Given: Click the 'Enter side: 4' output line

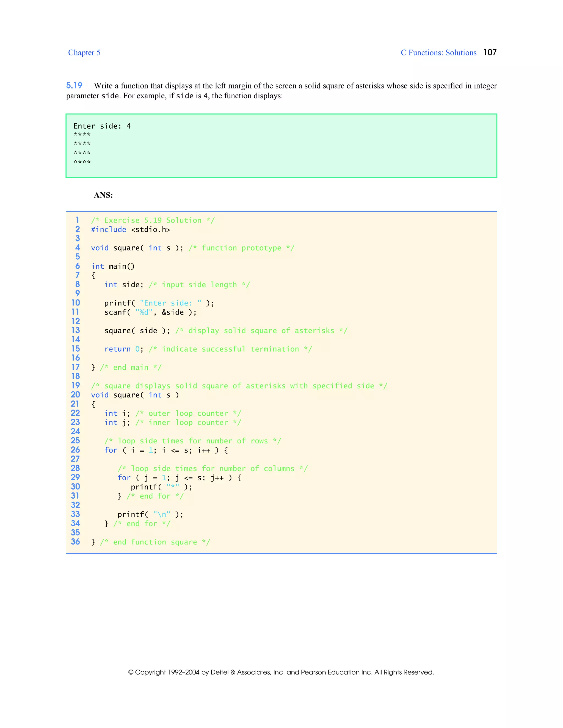Looking at the screenshot, I should (x=102, y=126).
